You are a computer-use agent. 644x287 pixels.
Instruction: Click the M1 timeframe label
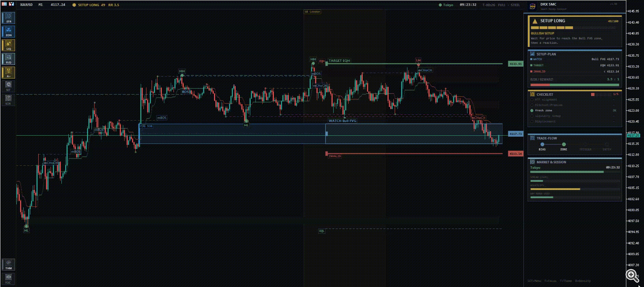coord(40,5)
